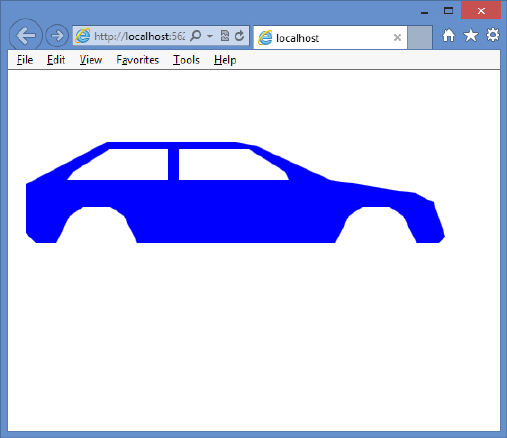Image resolution: width=507 pixels, height=438 pixels.
Task: Open the Help menu
Action: point(225,60)
